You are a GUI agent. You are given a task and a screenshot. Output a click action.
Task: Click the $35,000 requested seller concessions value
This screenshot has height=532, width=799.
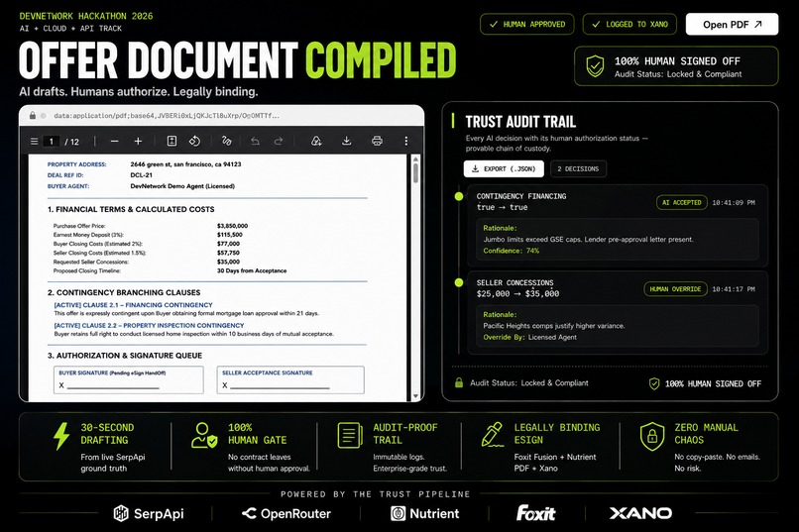(x=228, y=262)
